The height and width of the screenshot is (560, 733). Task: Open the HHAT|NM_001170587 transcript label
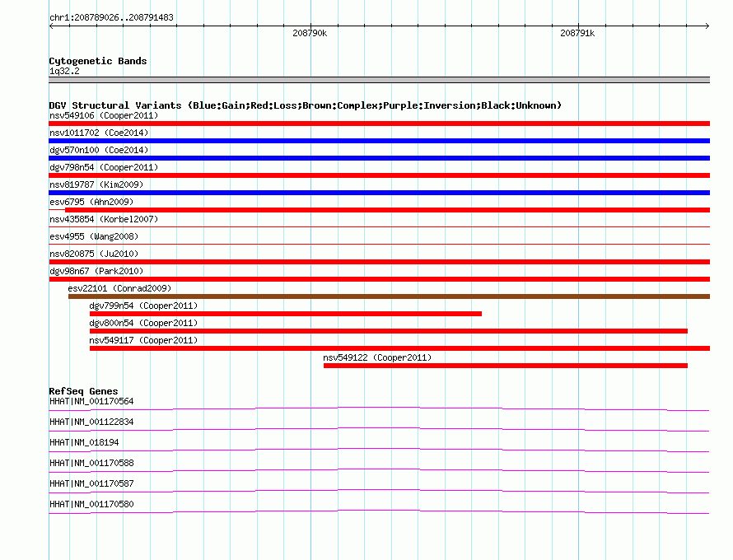[x=91, y=483]
